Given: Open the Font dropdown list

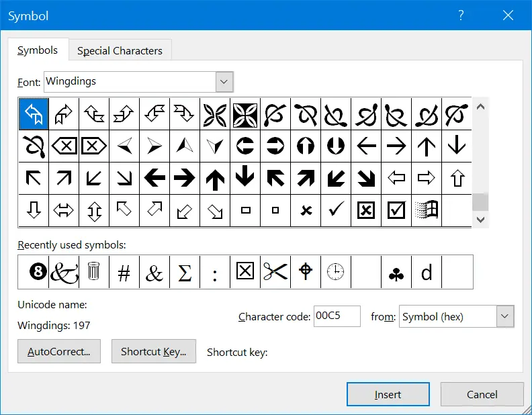Looking at the screenshot, I should pyautogui.click(x=224, y=82).
